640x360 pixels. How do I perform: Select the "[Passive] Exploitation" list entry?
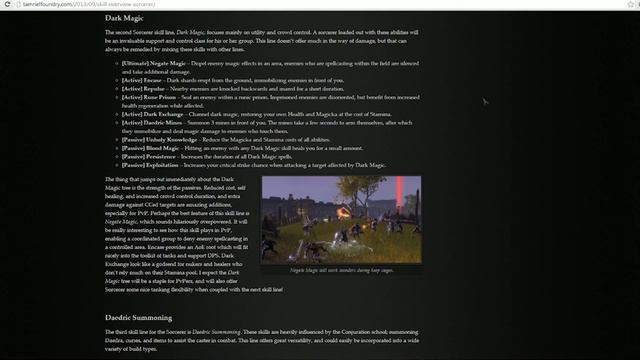tap(253, 165)
